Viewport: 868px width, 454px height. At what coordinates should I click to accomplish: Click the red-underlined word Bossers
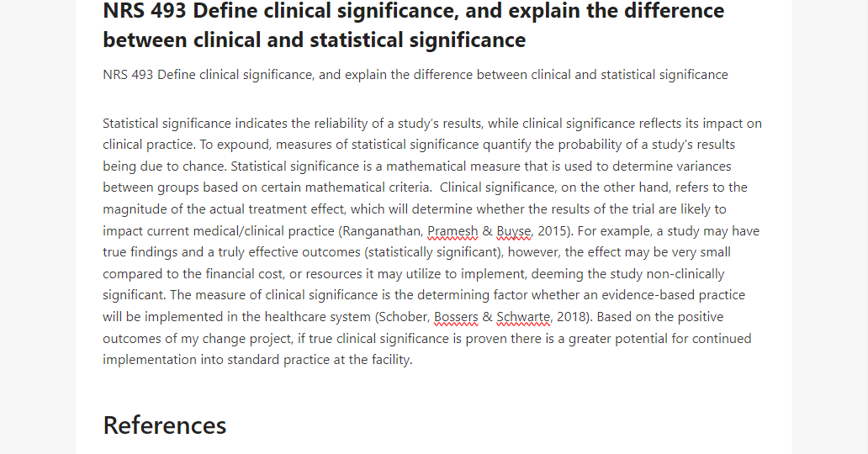point(456,317)
